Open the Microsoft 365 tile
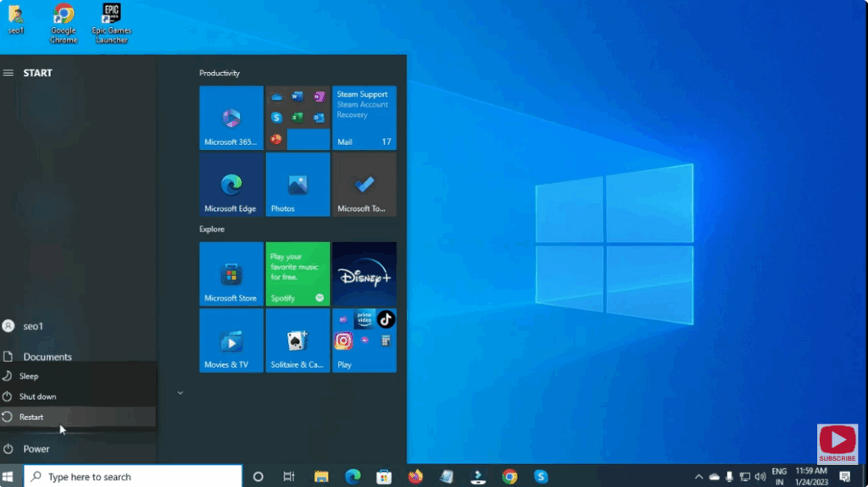 pyautogui.click(x=231, y=118)
